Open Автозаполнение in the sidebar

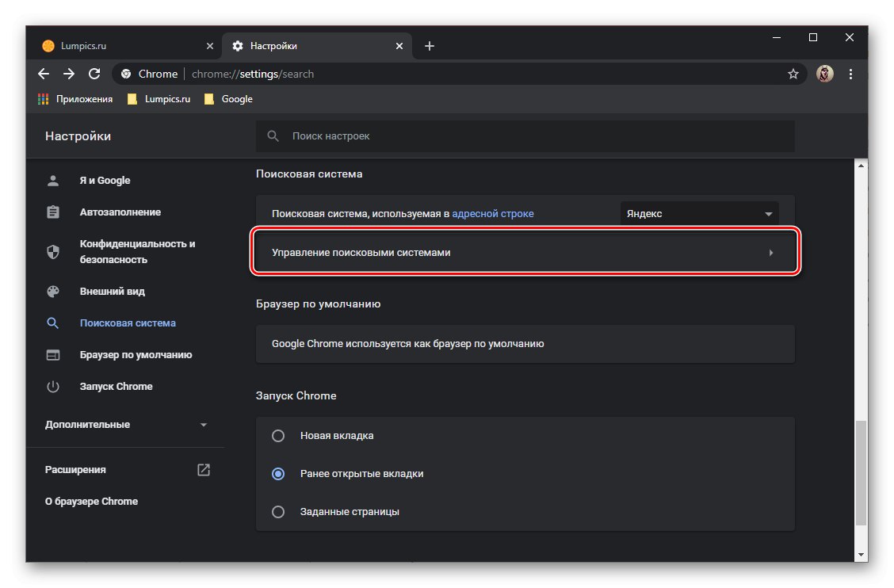[x=120, y=212]
